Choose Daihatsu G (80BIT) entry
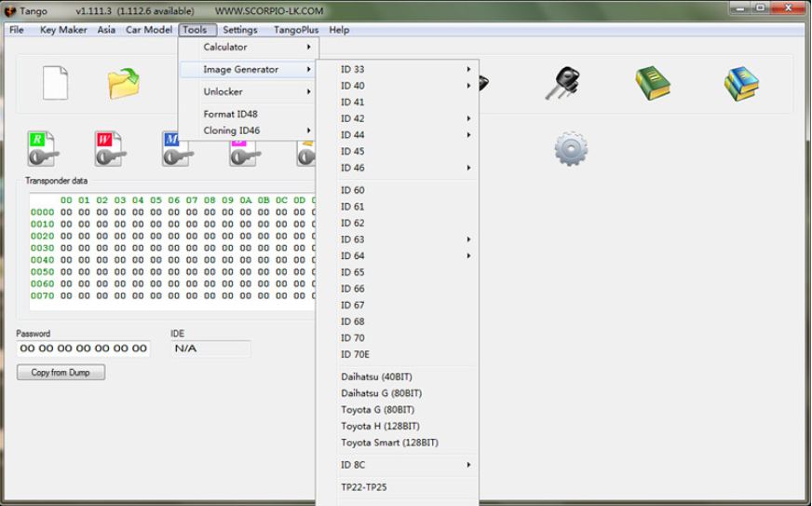 [x=398, y=393]
